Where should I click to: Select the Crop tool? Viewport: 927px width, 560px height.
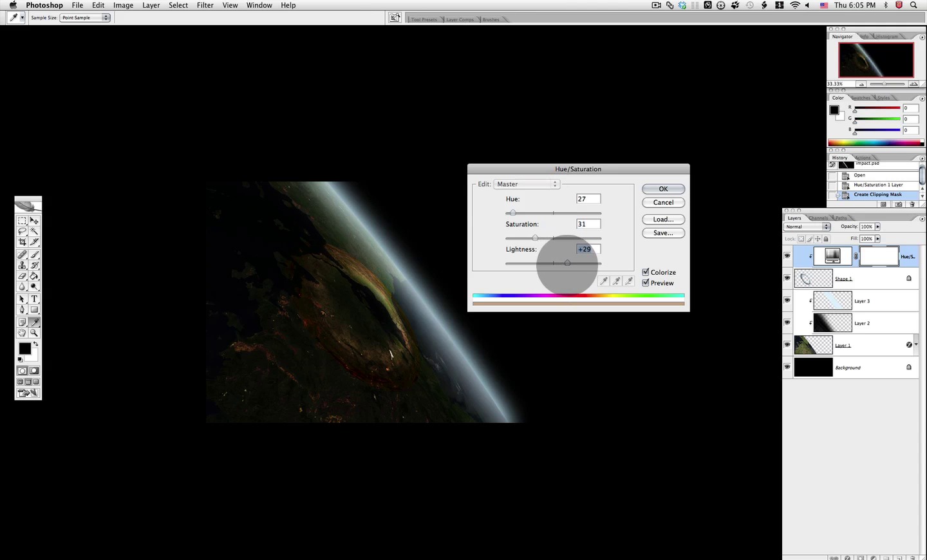(22, 242)
